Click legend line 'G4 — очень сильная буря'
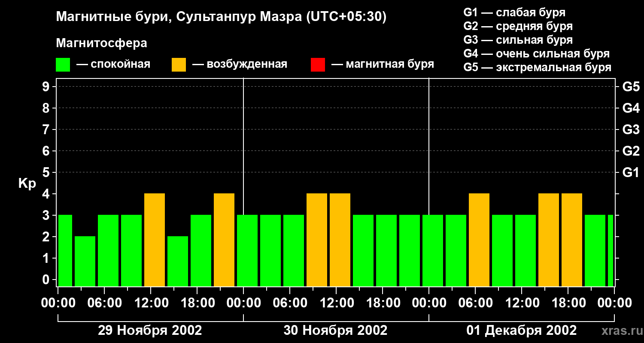This screenshot has width=644, height=343. pos(537,54)
